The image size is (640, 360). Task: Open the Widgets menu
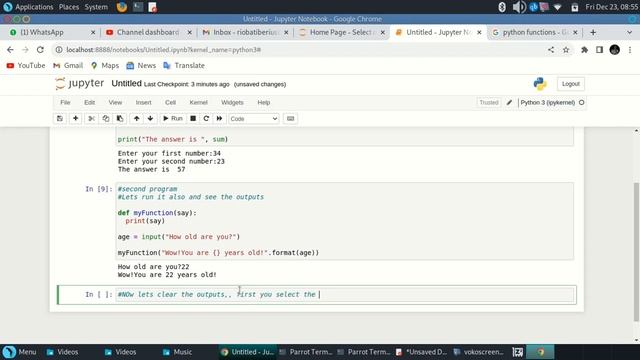pyautogui.click(x=232, y=102)
